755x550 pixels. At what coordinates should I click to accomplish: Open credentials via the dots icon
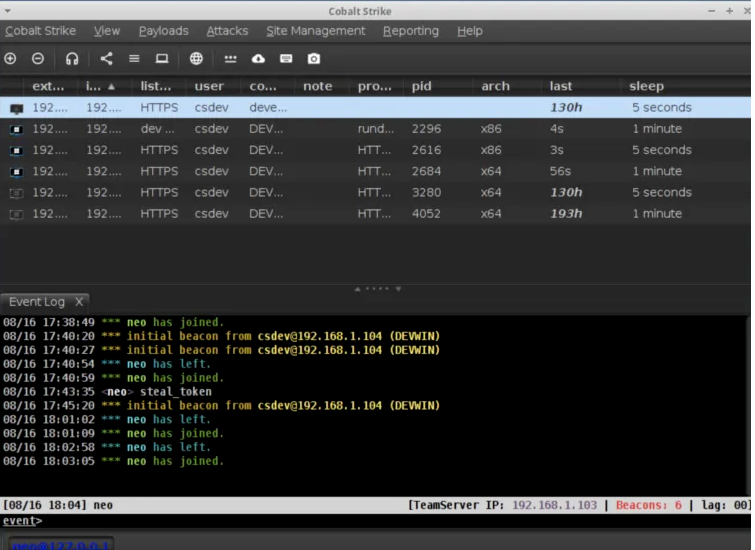pos(231,59)
